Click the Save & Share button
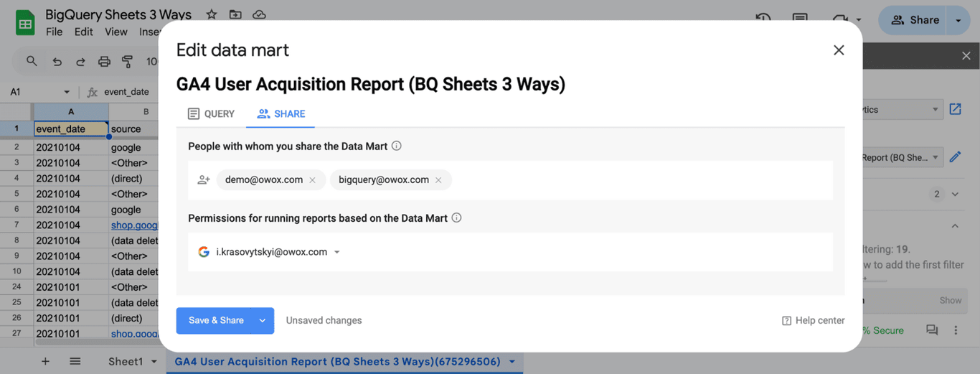Screen dimensions: 980x374 pyautogui.click(x=216, y=320)
